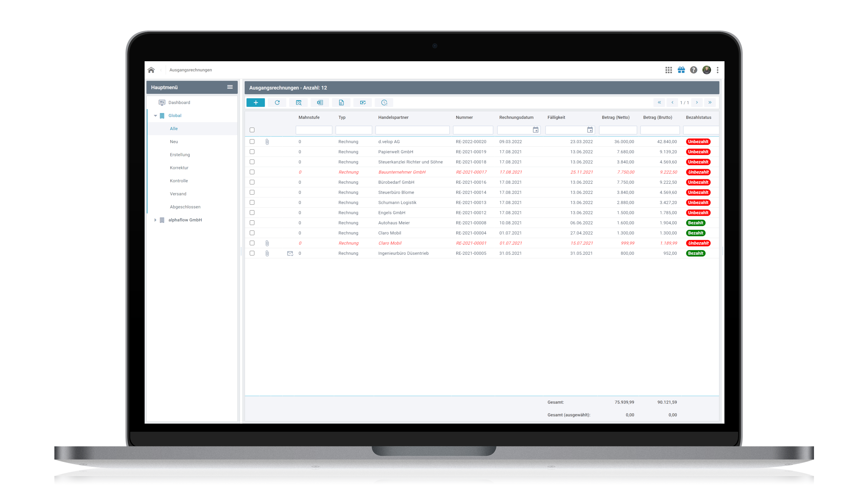This screenshot has width=868, height=499.
Task: Click the clock reminder toolbar icon
Action: [x=384, y=103]
